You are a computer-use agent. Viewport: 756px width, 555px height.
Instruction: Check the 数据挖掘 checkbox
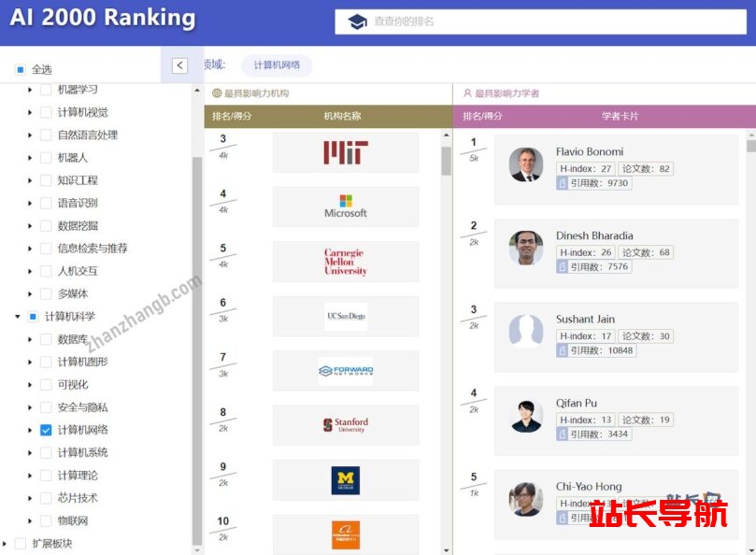(46, 226)
